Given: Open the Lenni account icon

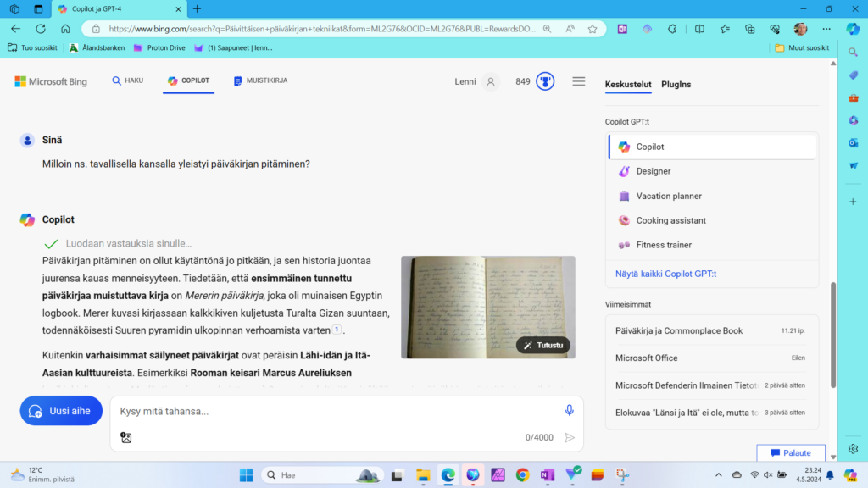Looking at the screenshot, I should (491, 82).
